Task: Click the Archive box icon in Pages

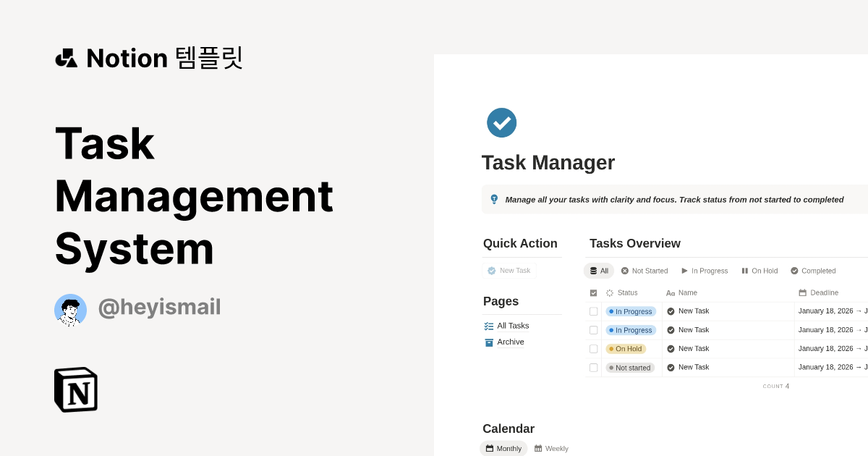Action: (x=489, y=342)
